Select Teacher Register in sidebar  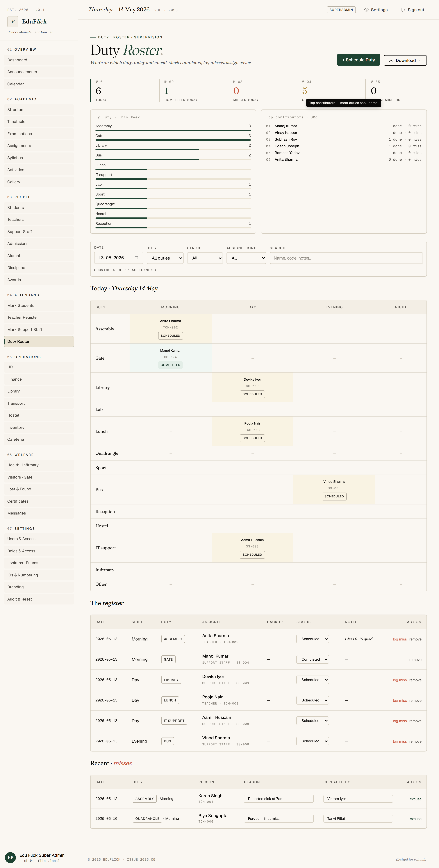[39, 317]
